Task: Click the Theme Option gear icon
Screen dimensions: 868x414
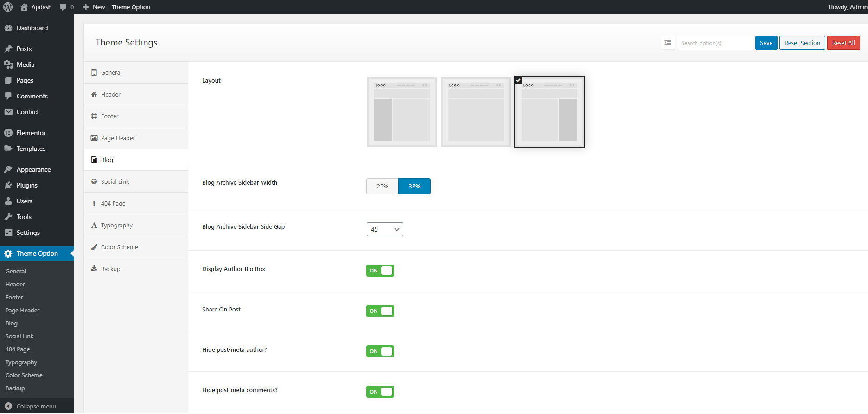Action: (x=8, y=253)
